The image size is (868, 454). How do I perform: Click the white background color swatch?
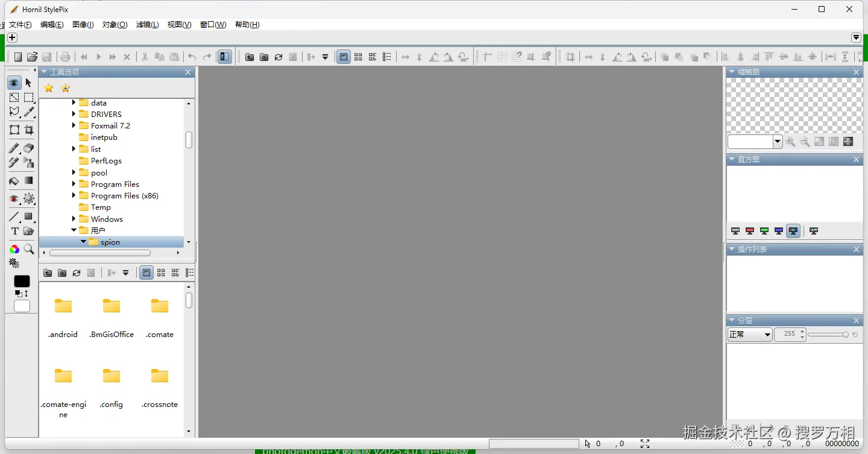22,306
